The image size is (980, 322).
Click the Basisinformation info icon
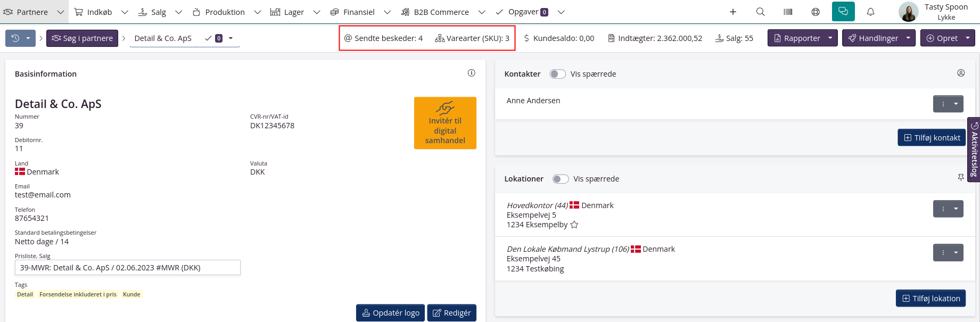[472, 73]
